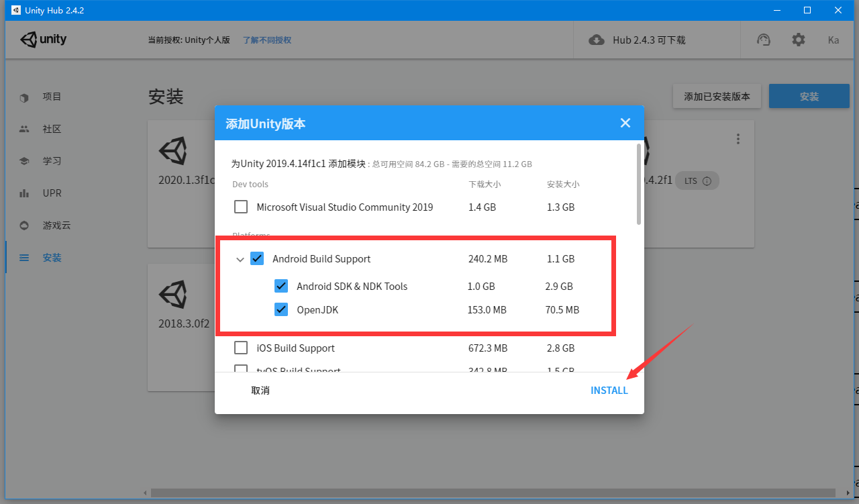This screenshot has width=859, height=504.
Task: Click Android SDK & NDK Tools label
Action: 352,287
